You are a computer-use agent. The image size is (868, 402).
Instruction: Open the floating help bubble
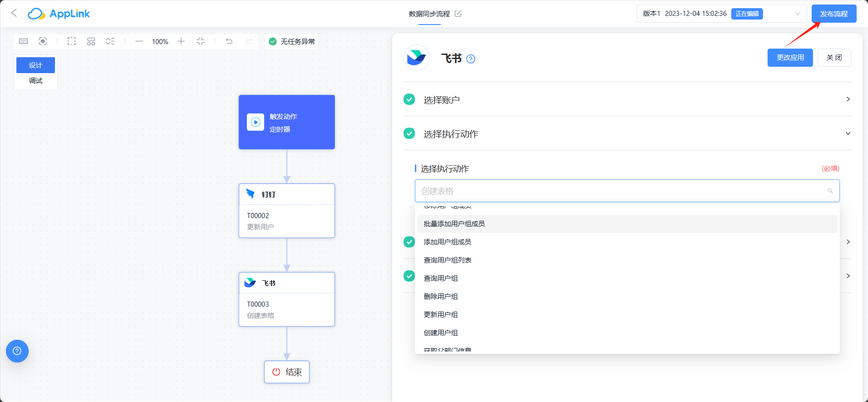(x=17, y=351)
